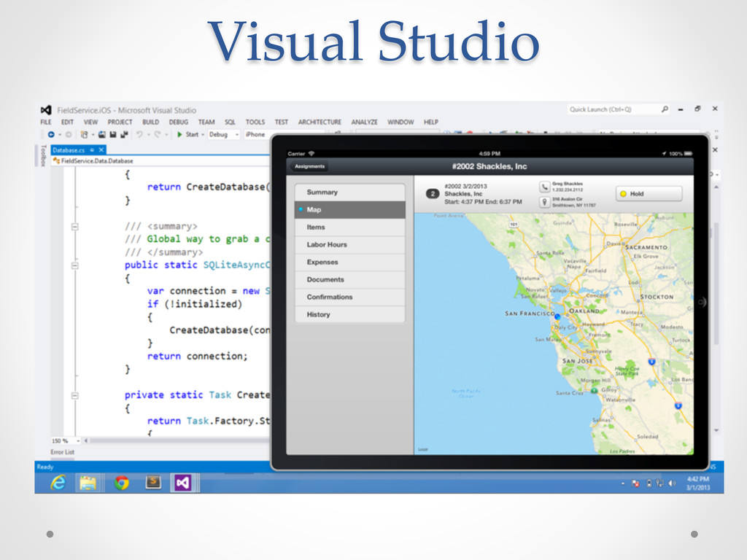Click the blue location dot near San Francisco
The height and width of the screenshot is (560, 747).
point(557,316)
